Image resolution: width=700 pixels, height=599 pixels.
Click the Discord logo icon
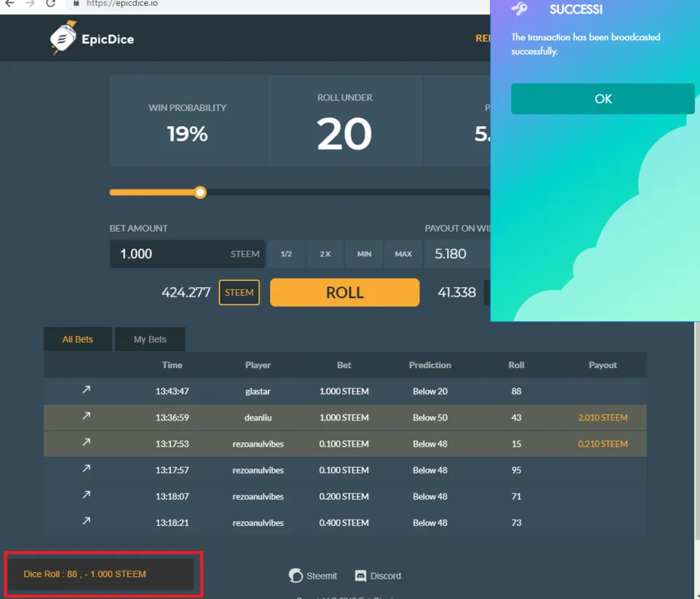tap(360, 576)
